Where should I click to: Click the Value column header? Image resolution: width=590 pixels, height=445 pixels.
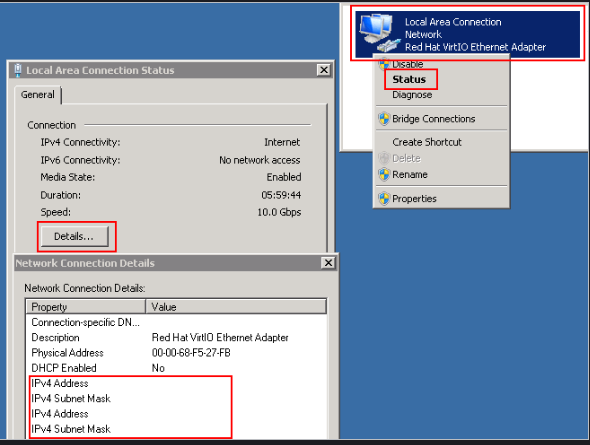click(x=236, y=307)
